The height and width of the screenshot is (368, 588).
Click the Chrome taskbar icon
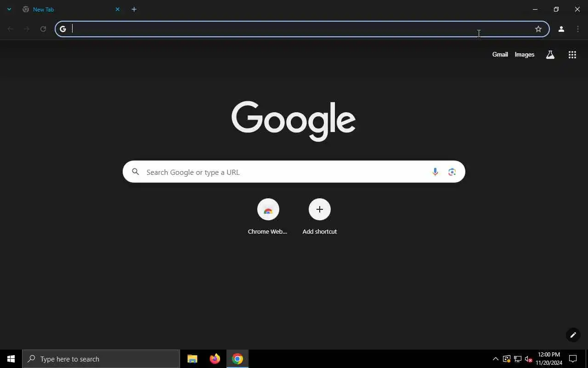237,359
